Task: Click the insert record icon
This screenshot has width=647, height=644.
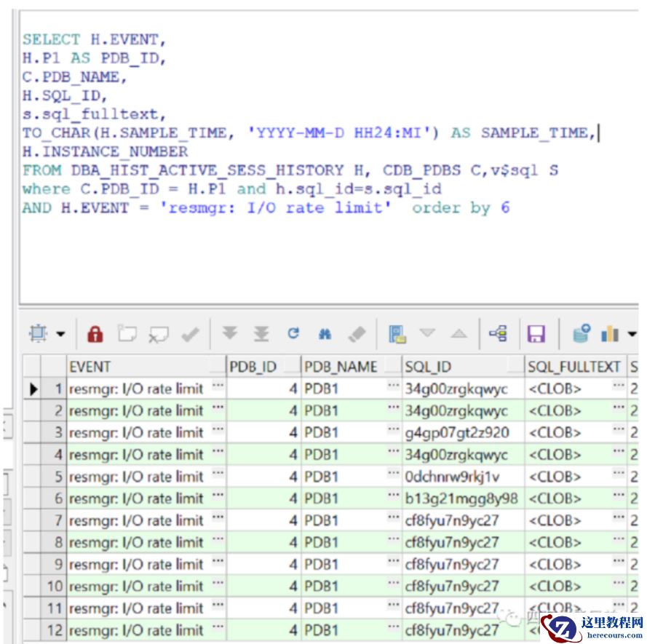Action: 127,333
